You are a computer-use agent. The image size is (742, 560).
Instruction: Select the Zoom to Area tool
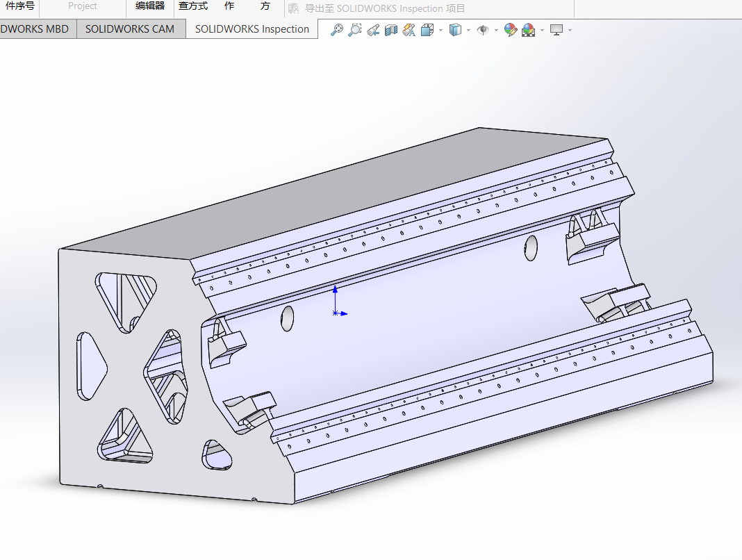point(355,30)
